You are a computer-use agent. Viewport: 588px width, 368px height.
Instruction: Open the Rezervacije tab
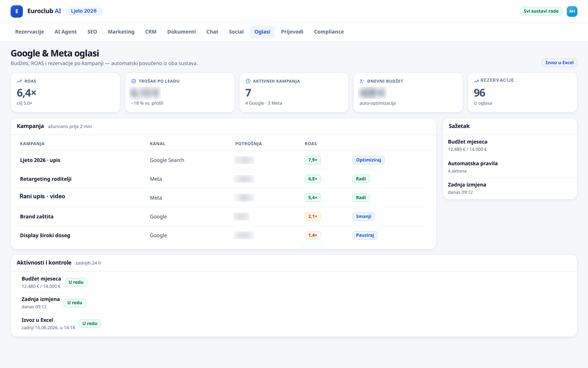[x=29, y=32]
